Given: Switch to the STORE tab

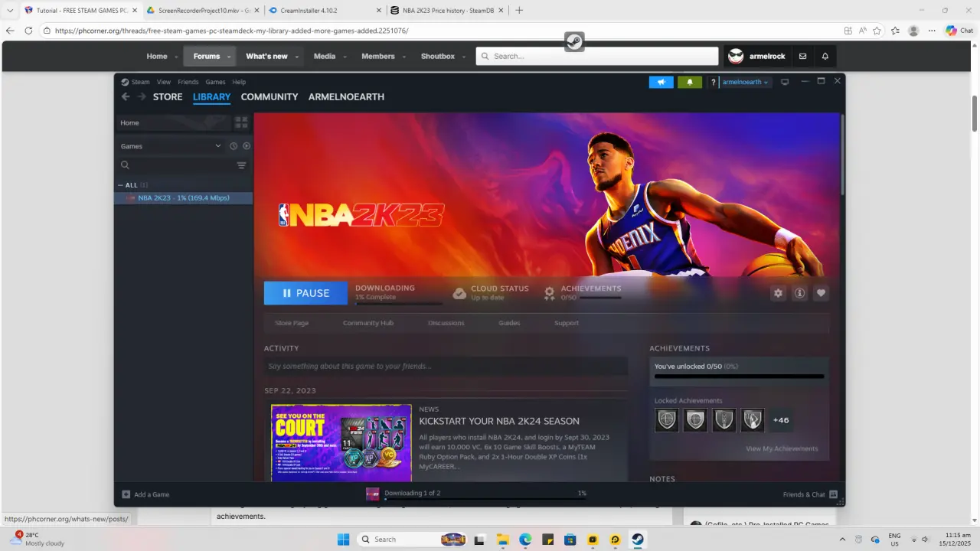Looking at the screenshot, I should (x=168, y=97).
